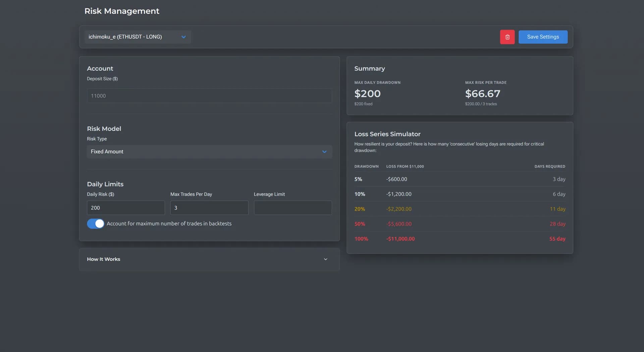Click the 5% drawdown row label

tap(358, 179)
